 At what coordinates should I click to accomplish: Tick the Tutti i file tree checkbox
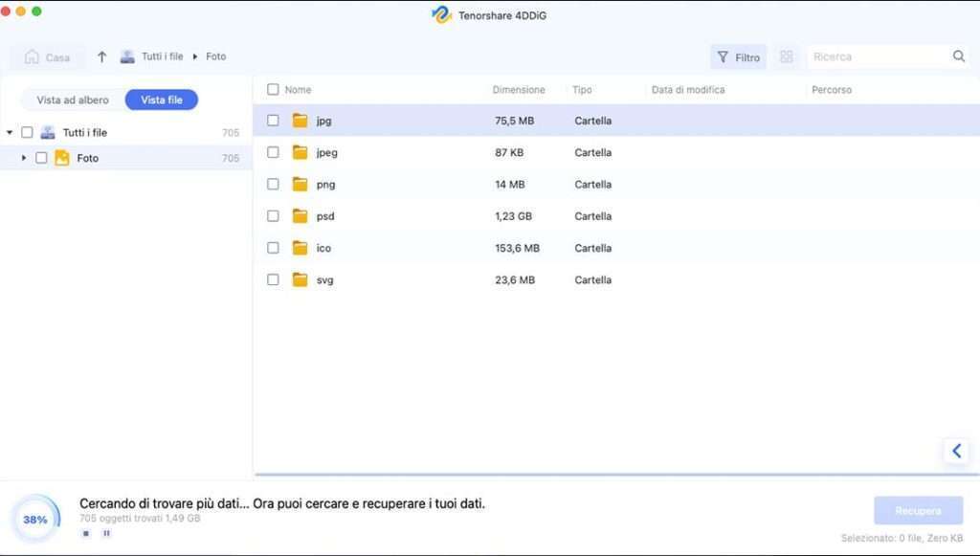click(x=27, y=132)
